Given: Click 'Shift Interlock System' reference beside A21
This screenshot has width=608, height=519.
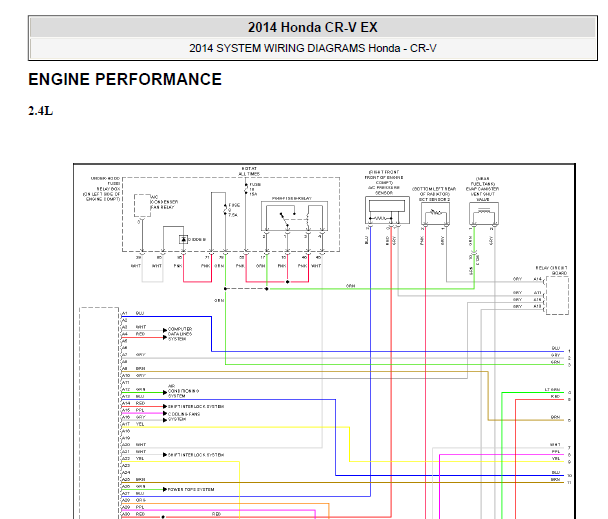Looking at the screenshot, I should coord(196,455).
